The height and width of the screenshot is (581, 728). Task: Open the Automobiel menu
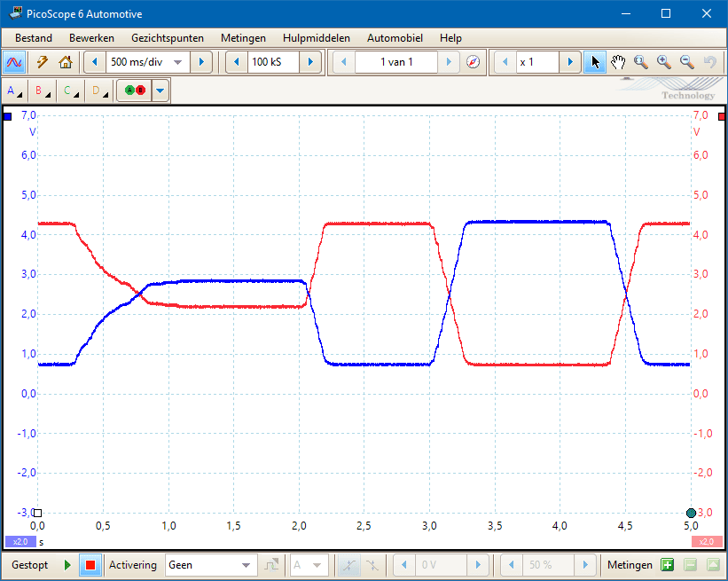pyautogui.click(x=395, y=38)
